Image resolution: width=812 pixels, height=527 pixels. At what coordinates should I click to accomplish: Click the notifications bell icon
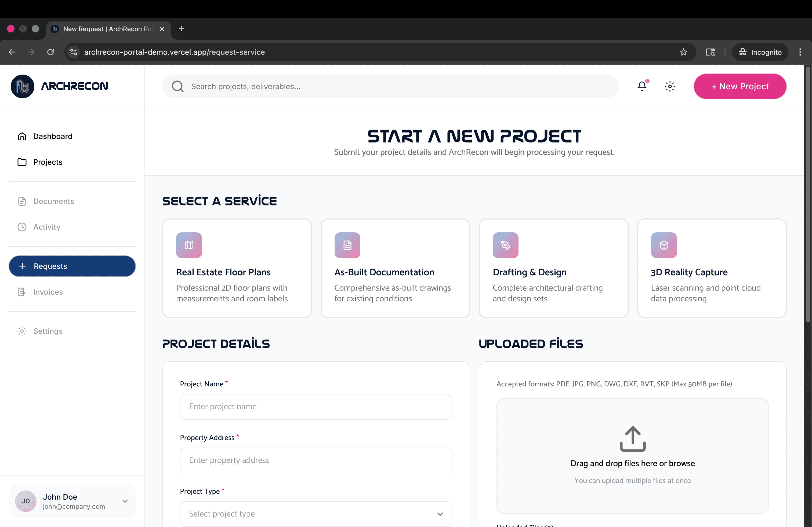[x=642, y=86]
